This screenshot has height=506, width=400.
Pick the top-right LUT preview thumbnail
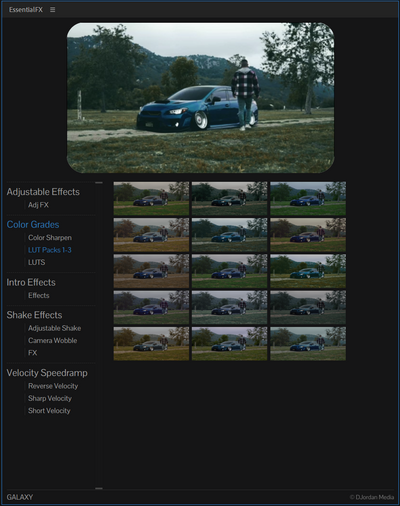(308, 199)
